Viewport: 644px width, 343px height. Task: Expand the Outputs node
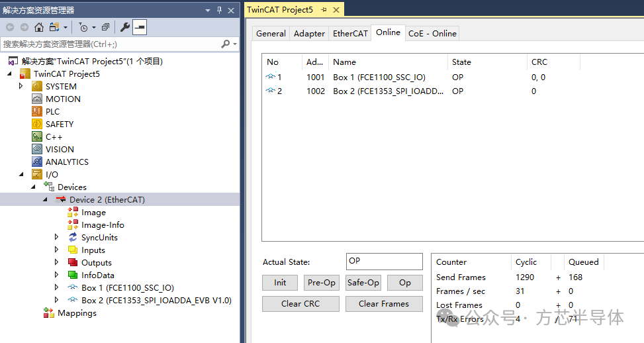pyautogui.click(x=57, y=262)
